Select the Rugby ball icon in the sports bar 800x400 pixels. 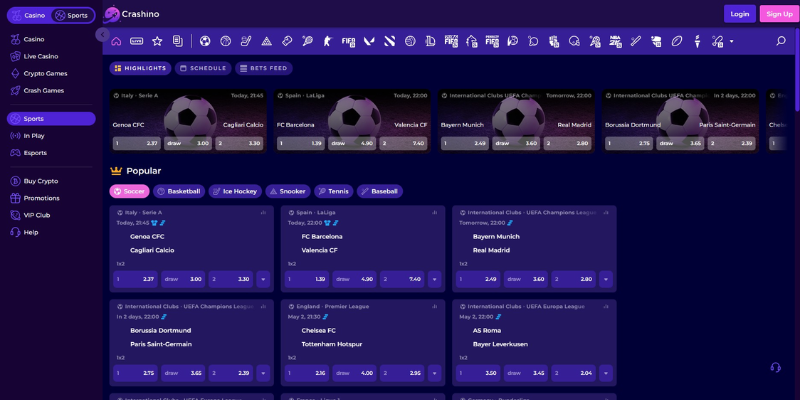(677, 41)
